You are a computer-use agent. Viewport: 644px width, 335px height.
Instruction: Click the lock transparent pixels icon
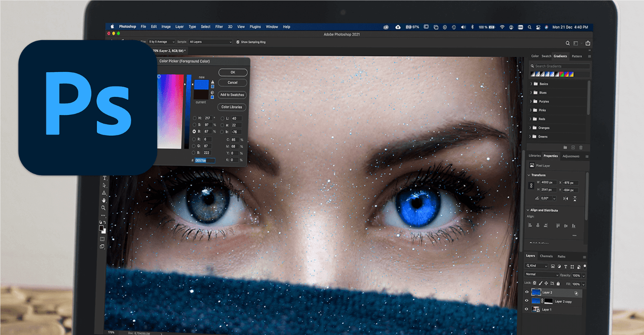[534, 283]
